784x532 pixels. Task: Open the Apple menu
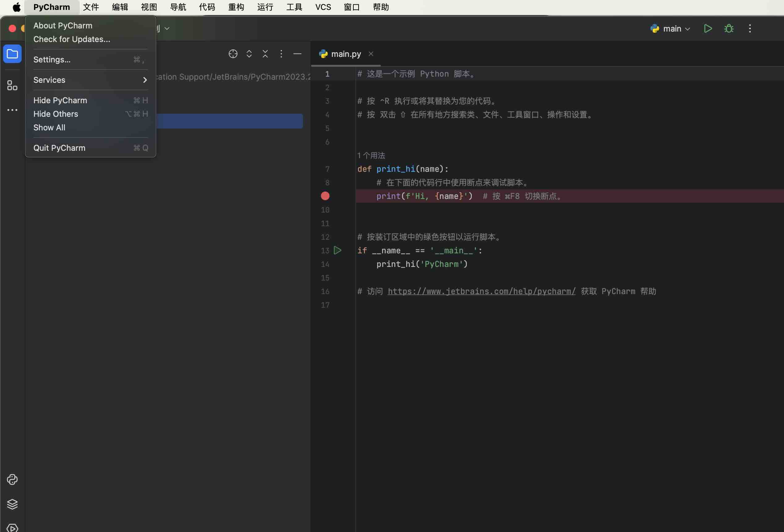(16, 7)
